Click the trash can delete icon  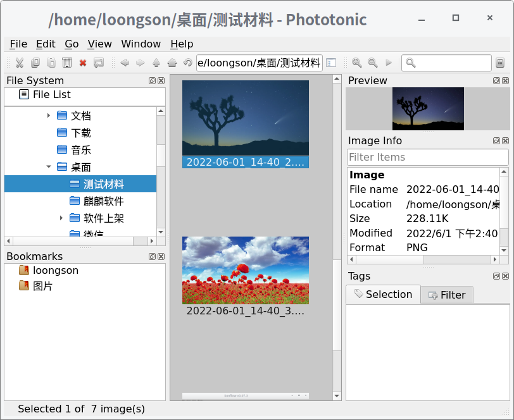67,63
